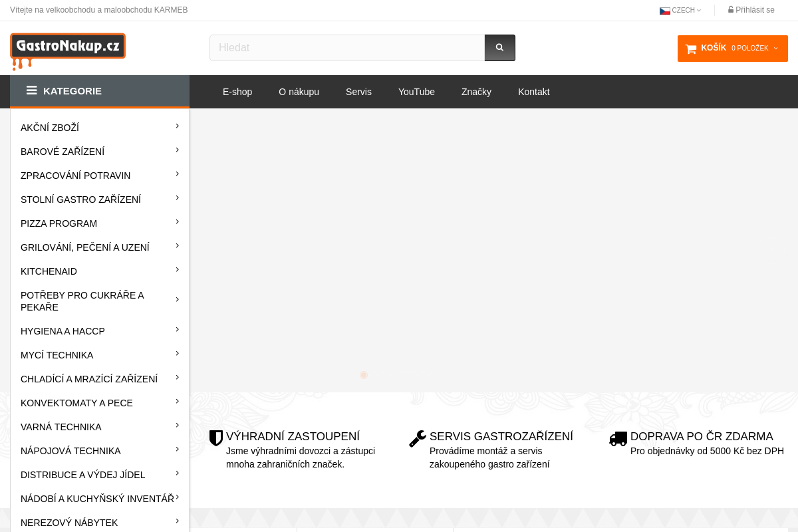This screenshot has width=798, height=532.
Task: Click the Czech flag icon
Action: click(x=664, y=11)
